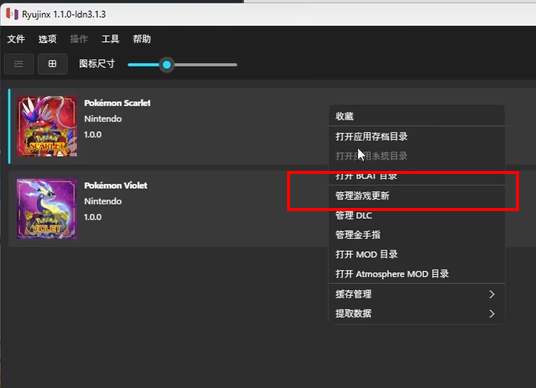Open the 选项 menu

[47, 39]
